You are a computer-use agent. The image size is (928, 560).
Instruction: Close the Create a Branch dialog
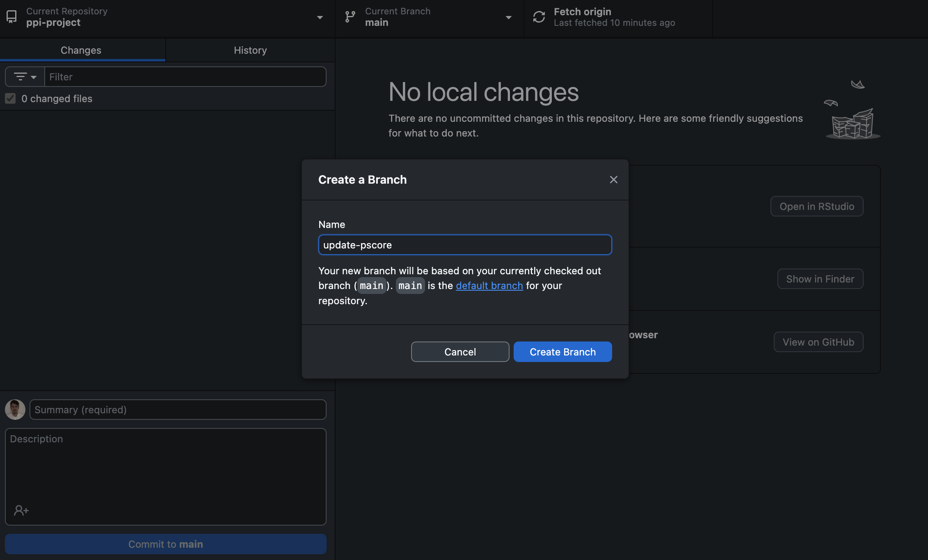[613, 180]
